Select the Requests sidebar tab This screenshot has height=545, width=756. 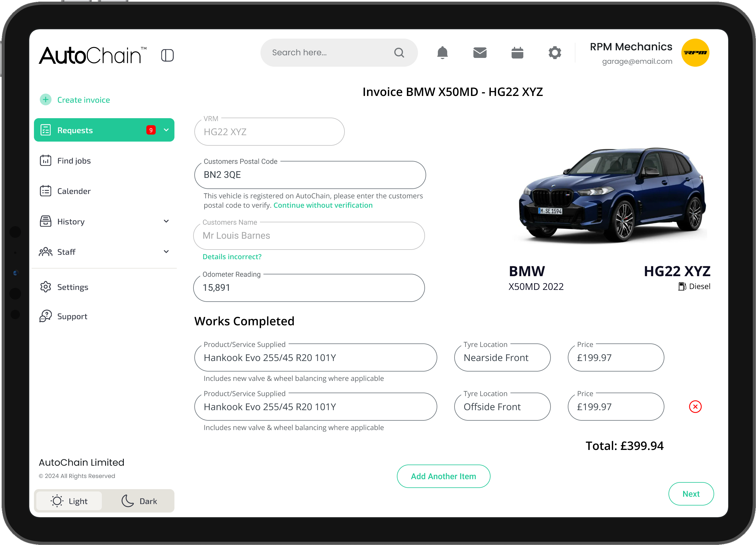[x=75, y=130]
